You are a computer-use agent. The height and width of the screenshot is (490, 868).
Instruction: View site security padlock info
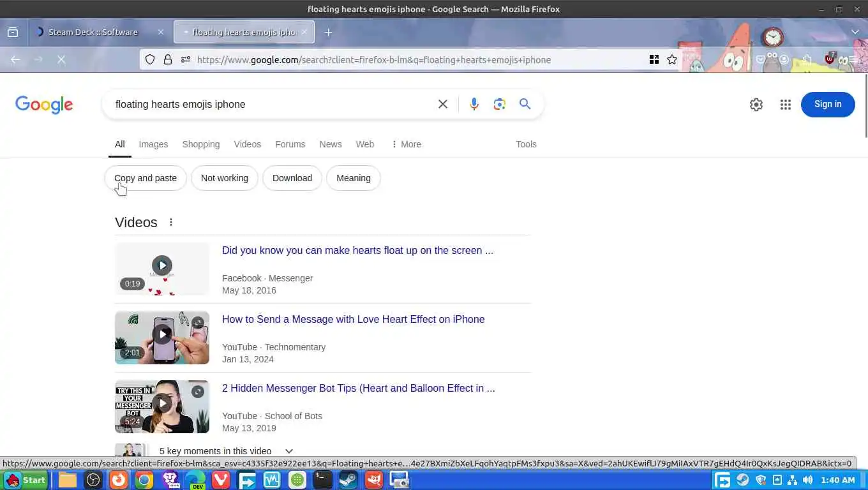click(x=168, y=59)
